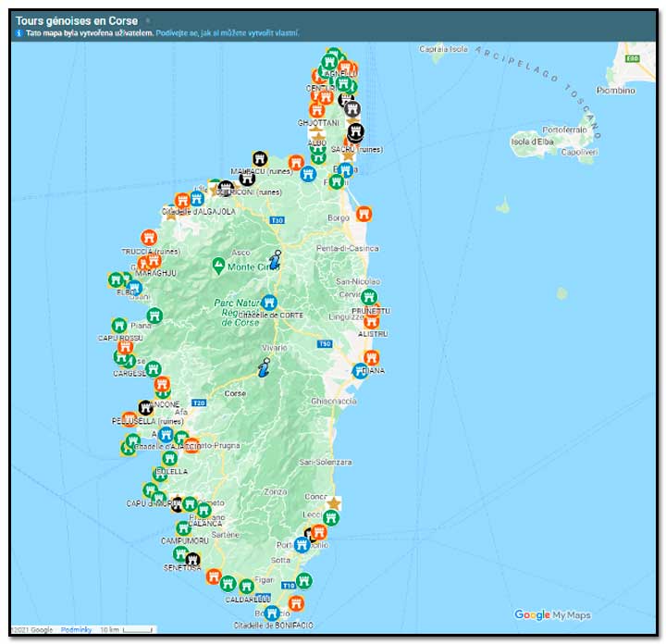
Task: Click the T20 road badge near Afa
Action: (x=199, y=402)
